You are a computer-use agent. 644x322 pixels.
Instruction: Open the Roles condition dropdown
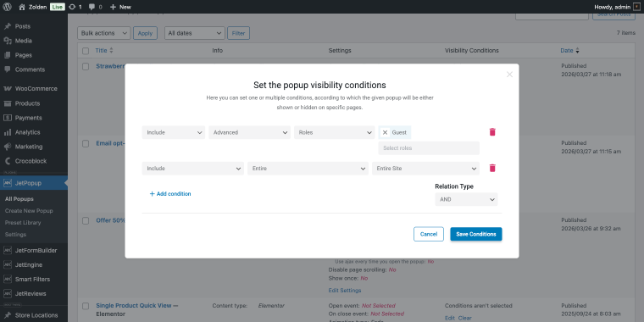coord(335,132)
